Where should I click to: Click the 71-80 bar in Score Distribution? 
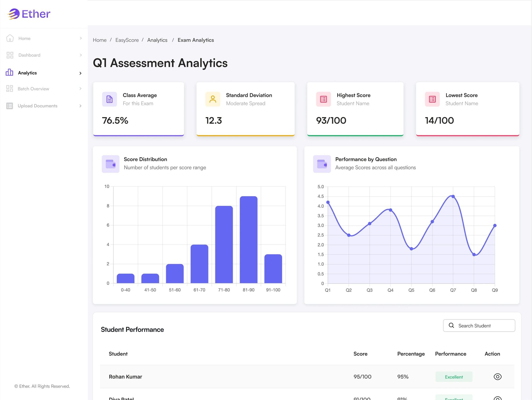tap(224, 244)
